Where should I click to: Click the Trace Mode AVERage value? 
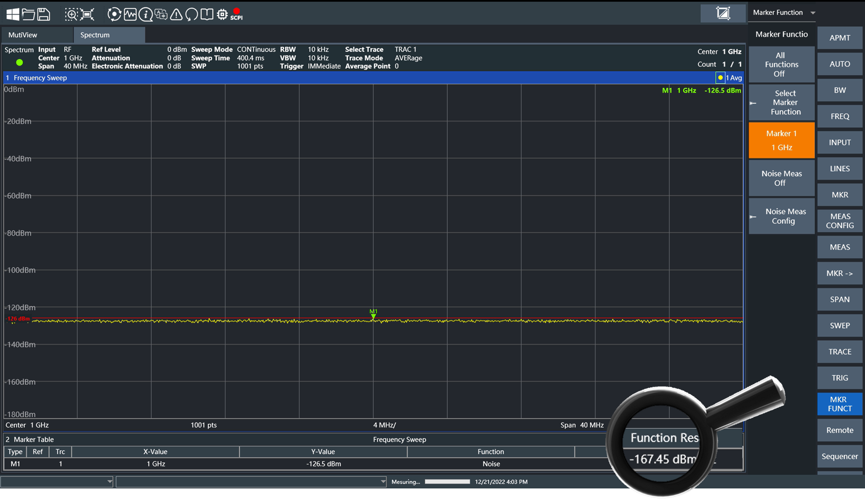click(x=408, y=58)
